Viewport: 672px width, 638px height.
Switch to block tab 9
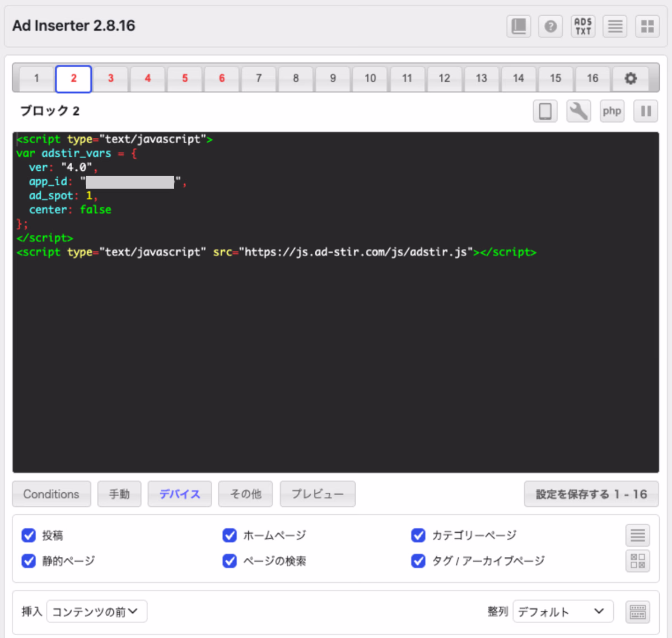[333, 78]
